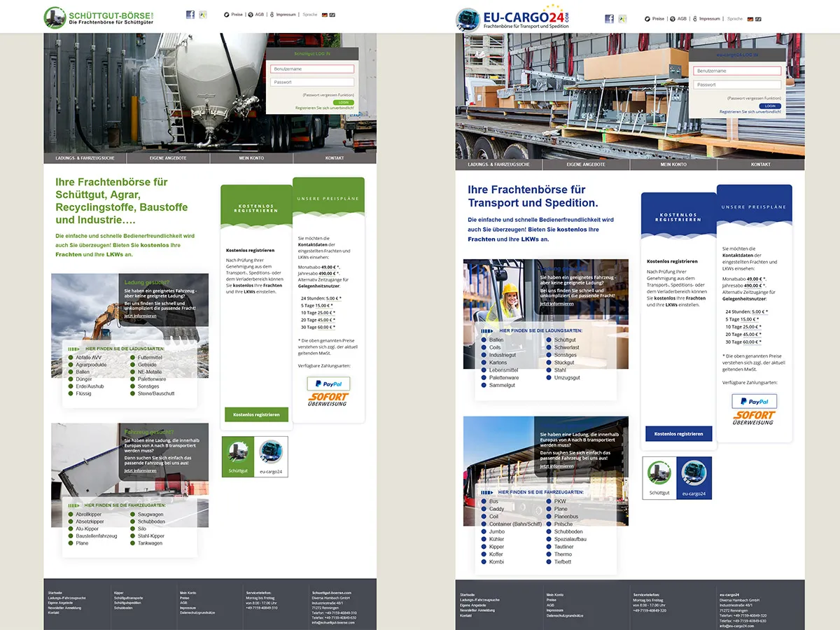Click Sofort Überweisung logo on Schüttgut-Börse page

tap(328, 400)
